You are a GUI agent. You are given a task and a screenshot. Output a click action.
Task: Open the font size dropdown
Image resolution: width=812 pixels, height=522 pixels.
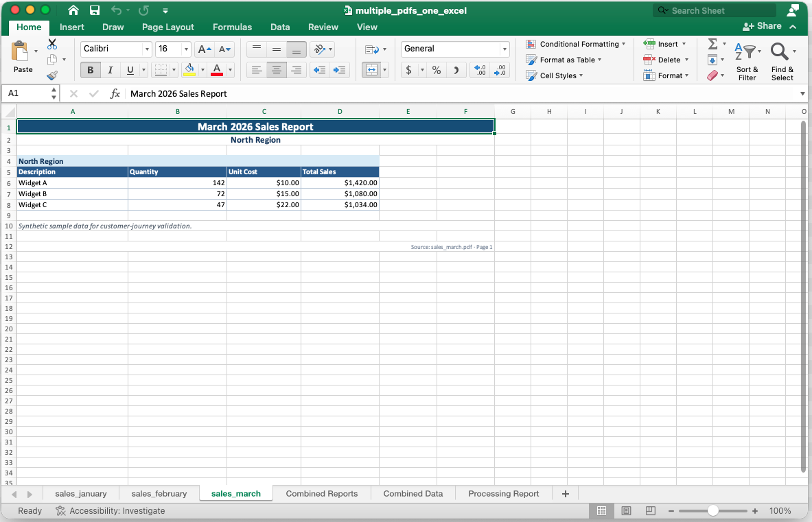(186, 49)
